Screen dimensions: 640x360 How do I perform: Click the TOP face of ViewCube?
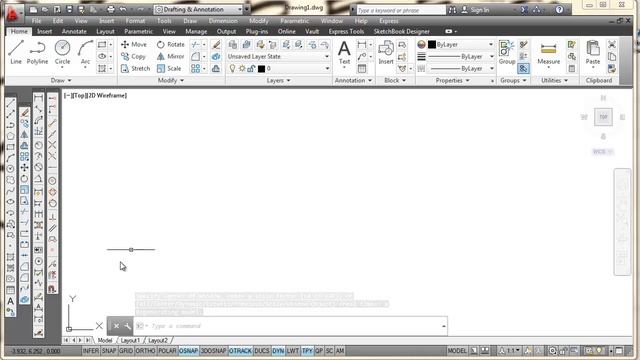pos(603,117)
